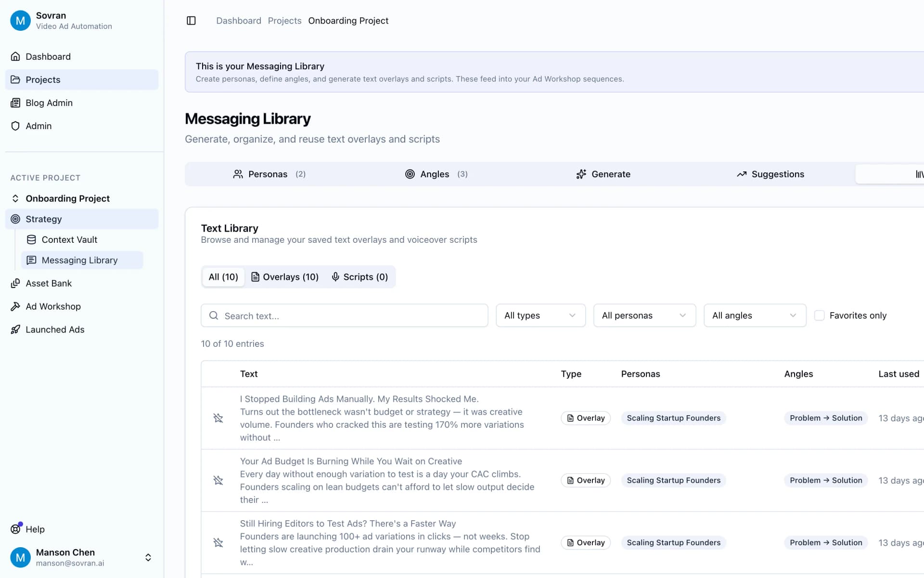Image resolution: width=924 pixels, height=578 pixels.
Task: Star the 'Your Ad Budget Is Burning' overlay
Action: (218, 480)
